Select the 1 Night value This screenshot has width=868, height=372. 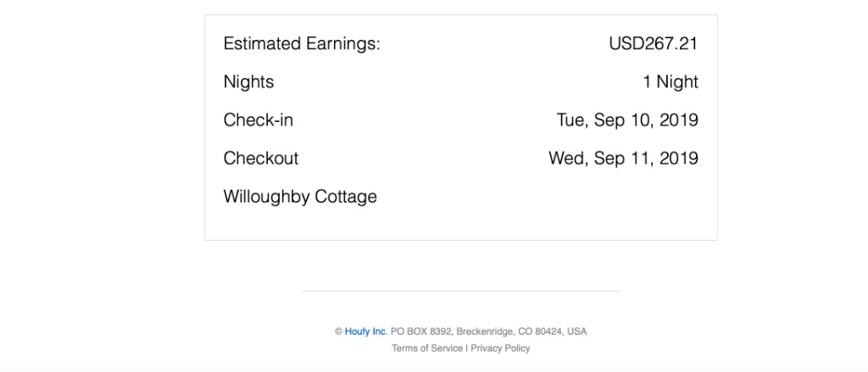(x=670, y=82)
